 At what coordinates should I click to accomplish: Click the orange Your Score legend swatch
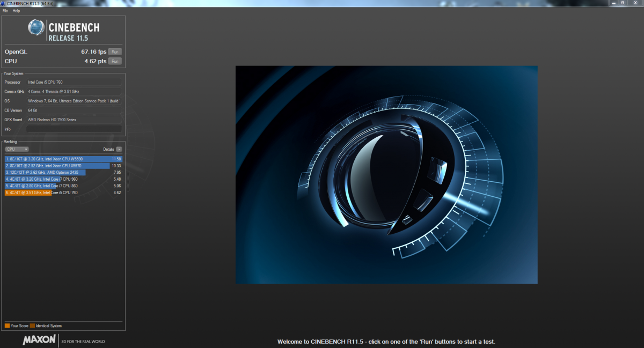tap(7, 325)
